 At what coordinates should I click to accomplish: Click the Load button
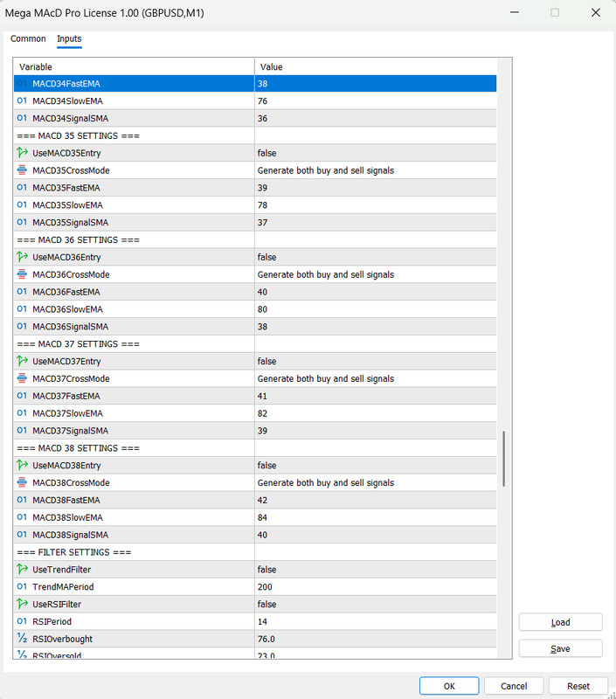pyautogui.click(x=560, y=622)
